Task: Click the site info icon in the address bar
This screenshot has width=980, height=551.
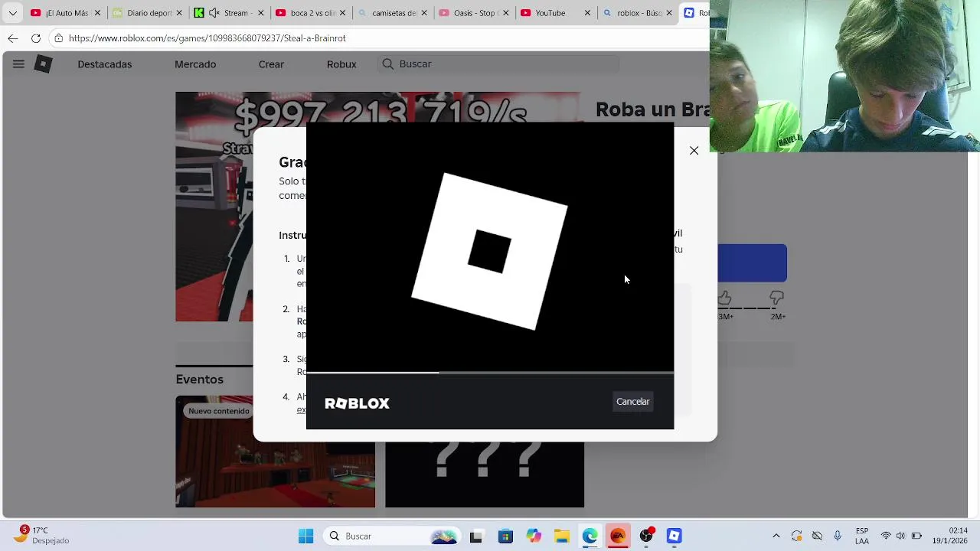Action: pyautogui.click(x=58, y=38)
